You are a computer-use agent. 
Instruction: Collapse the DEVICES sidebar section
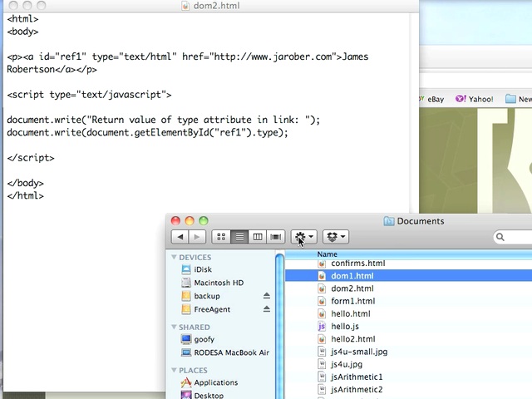[174, 257]
